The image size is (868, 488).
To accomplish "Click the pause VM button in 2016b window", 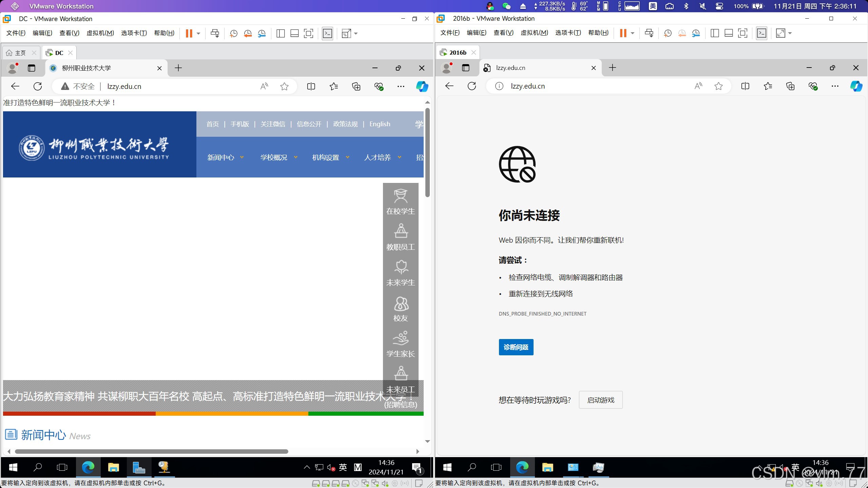I will click(x=623, y=33).
